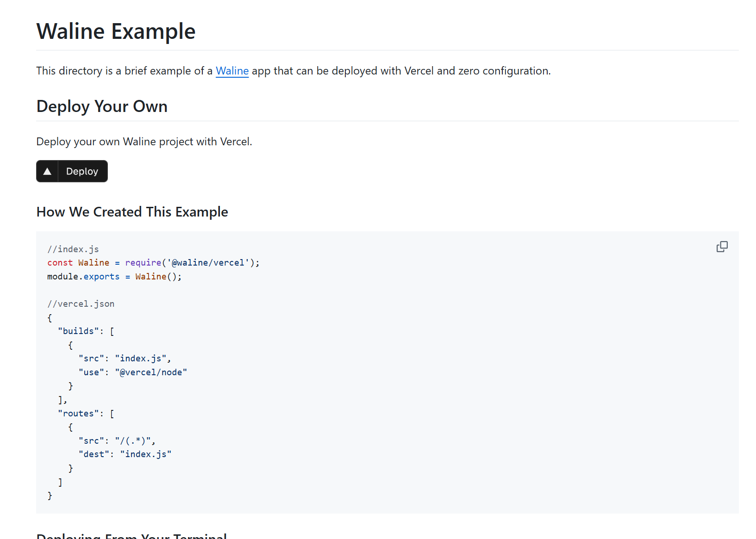Select the Waline Example main heading
Image resolution: width=756 pixels, height=539 pixels.
pyautogui.click(x=116, y=31)
